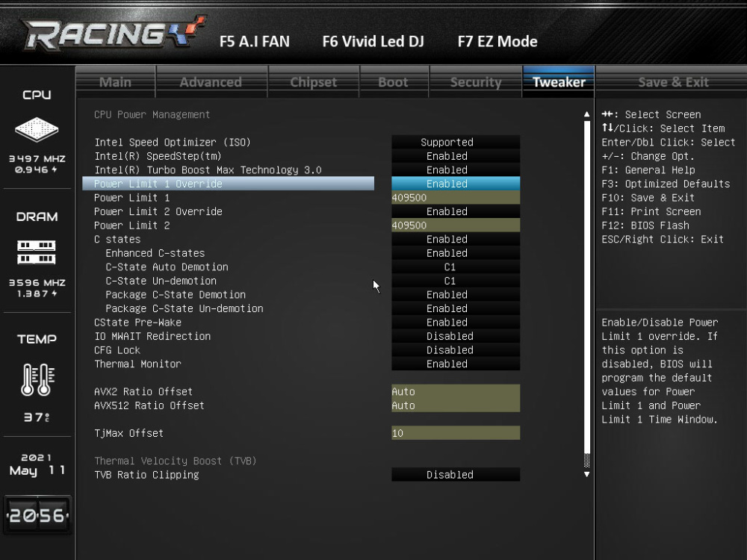Screen dimensions: 747x560
Task: Click the CPU chip icon in sidebar
Action: pos(37,129)
